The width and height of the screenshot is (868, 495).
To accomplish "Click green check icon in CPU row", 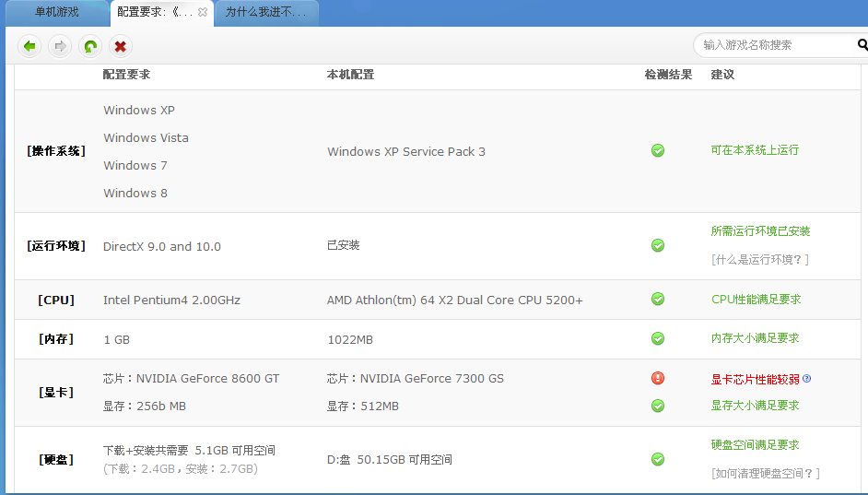I will [x=658, y=299].
